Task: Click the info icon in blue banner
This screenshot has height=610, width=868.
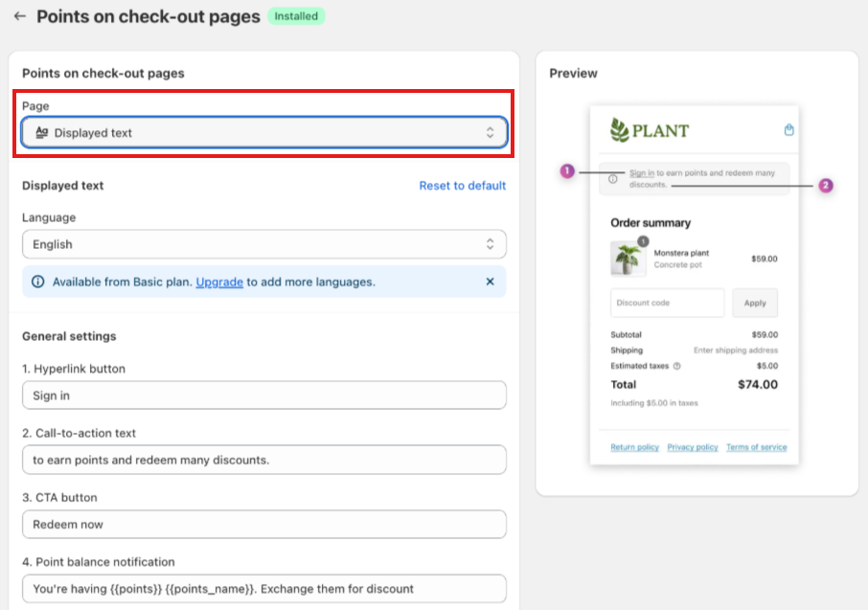Action: [38, 282]
